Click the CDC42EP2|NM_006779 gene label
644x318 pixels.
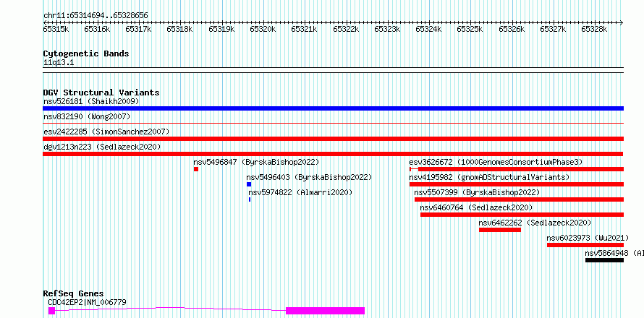click(87, 302)
